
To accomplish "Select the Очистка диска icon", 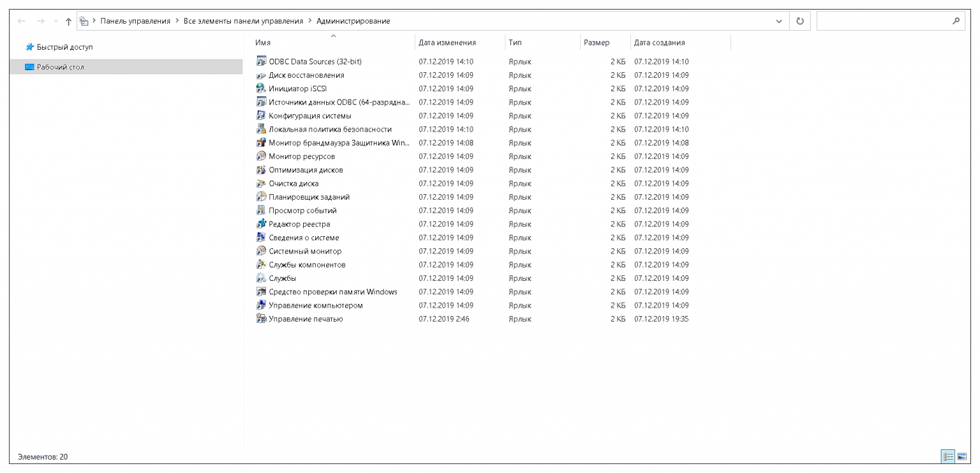I will coord(260,184).
